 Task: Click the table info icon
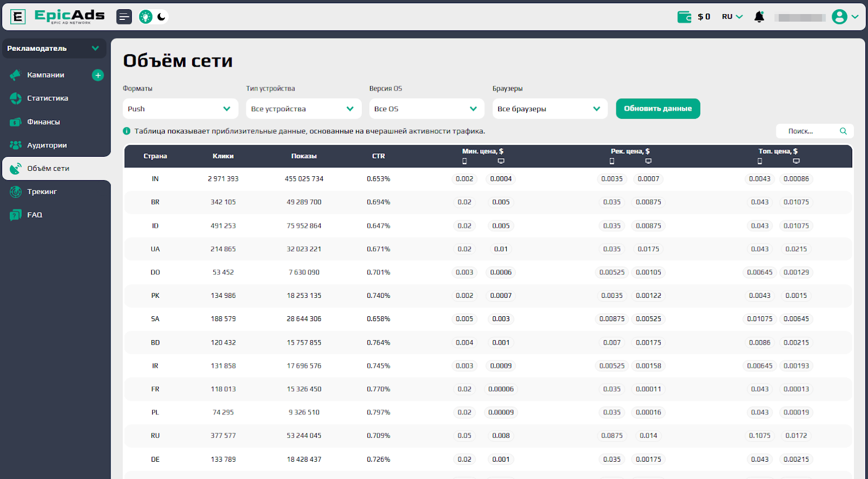pyautogui.click(x=127, y=131)
